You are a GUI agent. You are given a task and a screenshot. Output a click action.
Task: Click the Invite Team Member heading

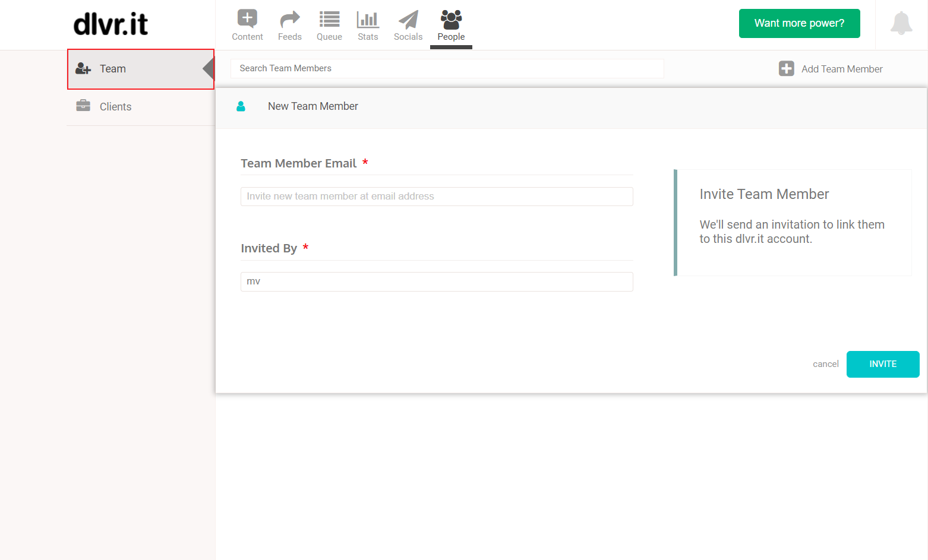click(x=764, y=194)
